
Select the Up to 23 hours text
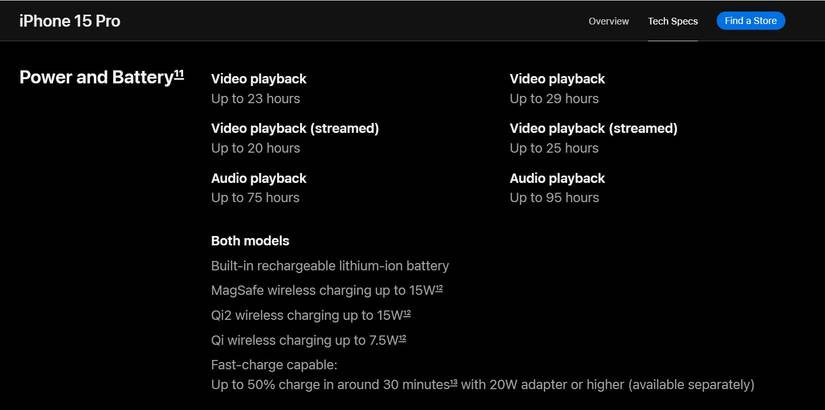255,99
